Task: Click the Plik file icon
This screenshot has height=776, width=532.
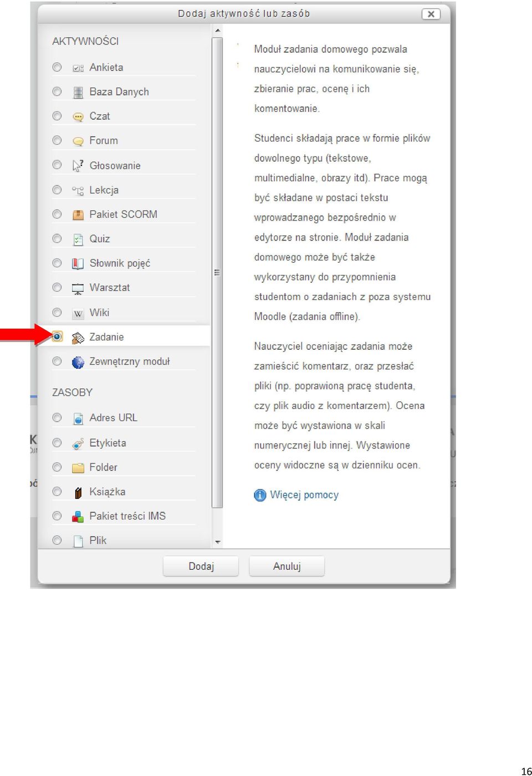Action: click(x=78, y=541)
